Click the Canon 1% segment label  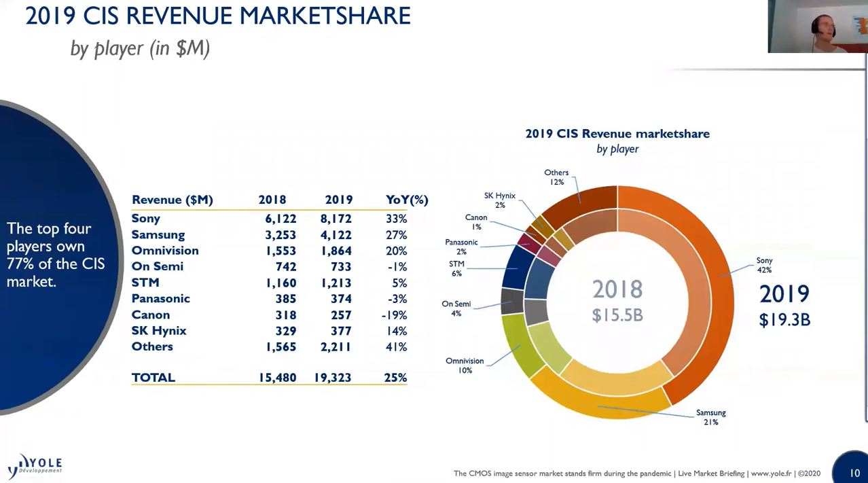tap(476, 222)
